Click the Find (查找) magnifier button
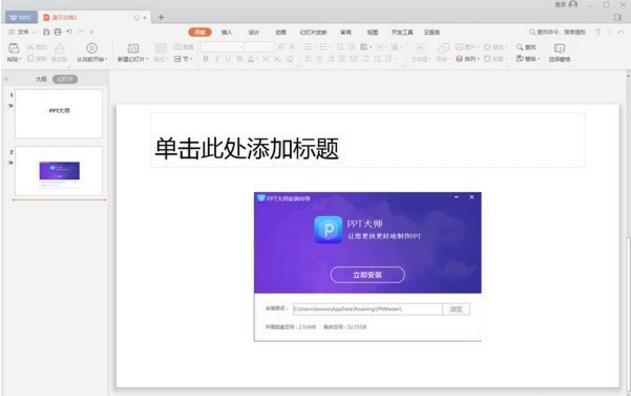This screenshot has width=631, height=396. point(526,47)
